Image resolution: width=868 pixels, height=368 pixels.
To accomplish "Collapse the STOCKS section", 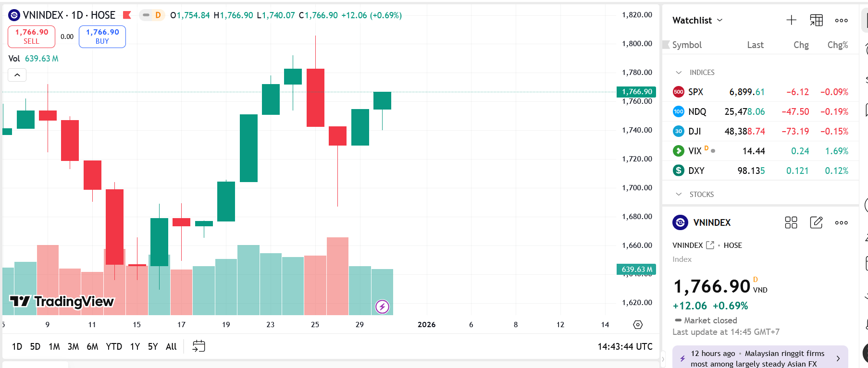I will [x=679, y=195].
